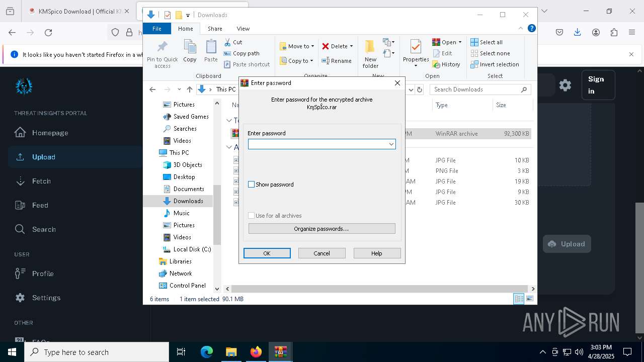Click the New folder icon
This screenshot has width=644, height=362.
pos(370,47)
